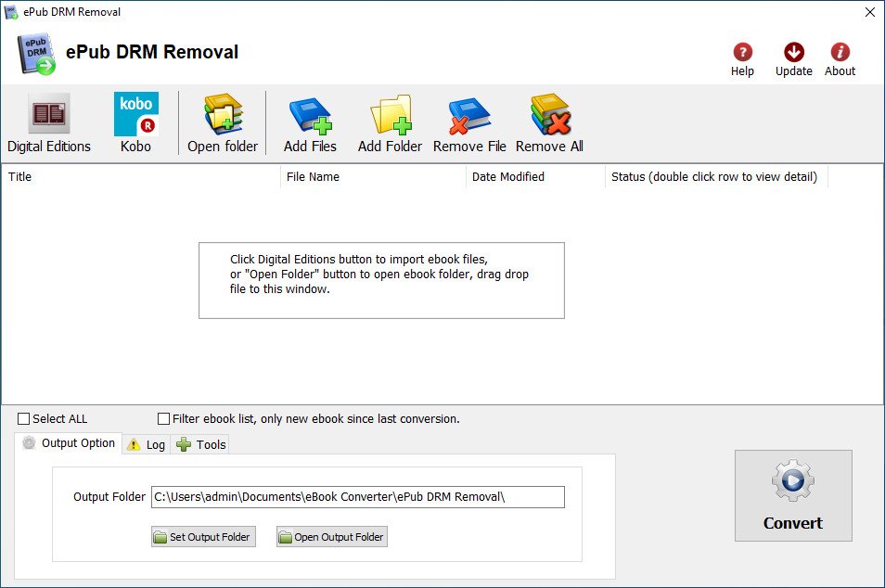Image resolution: width=885 pixels, height=588 pixels.
Task: Sort by the File Name column header
Action: (373, 176)
